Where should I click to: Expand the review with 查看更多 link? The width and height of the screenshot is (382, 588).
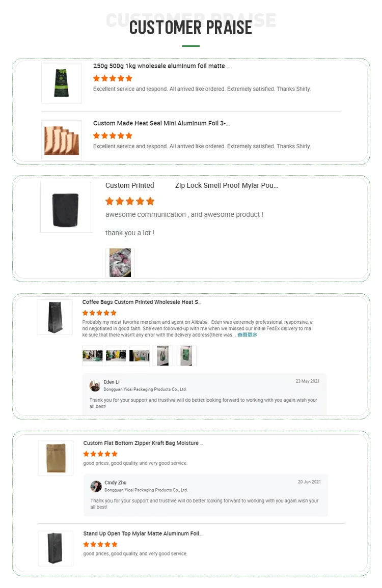[248, 335]
